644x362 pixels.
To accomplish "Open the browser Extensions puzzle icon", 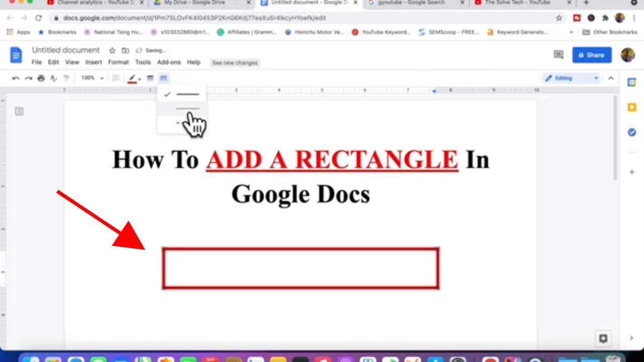I will tap(605, 18).
